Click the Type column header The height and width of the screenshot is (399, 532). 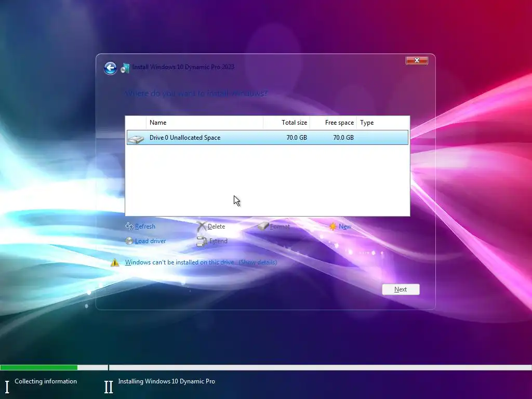383,123
